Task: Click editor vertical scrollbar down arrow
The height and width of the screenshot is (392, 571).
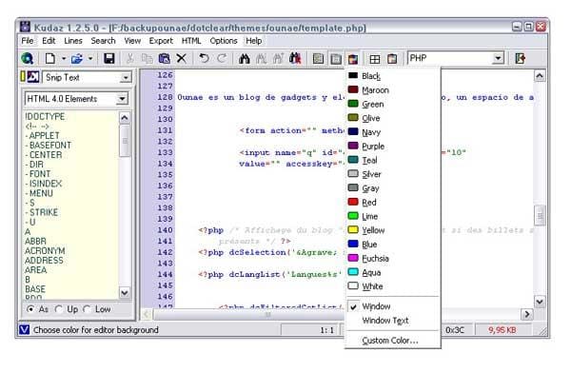Action: pos(540,301)
